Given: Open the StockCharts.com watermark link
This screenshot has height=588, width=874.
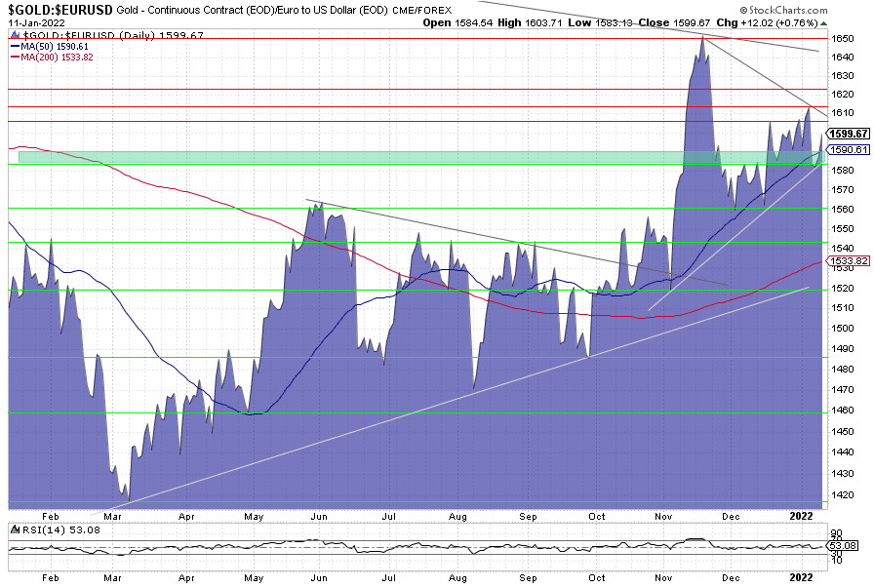Looking at the screenshot, I should (819, 10).
